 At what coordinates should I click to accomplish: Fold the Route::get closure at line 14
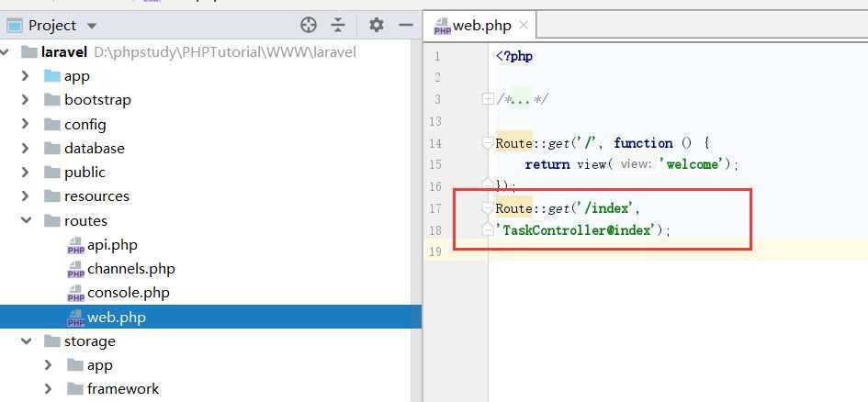coord(488,142)
